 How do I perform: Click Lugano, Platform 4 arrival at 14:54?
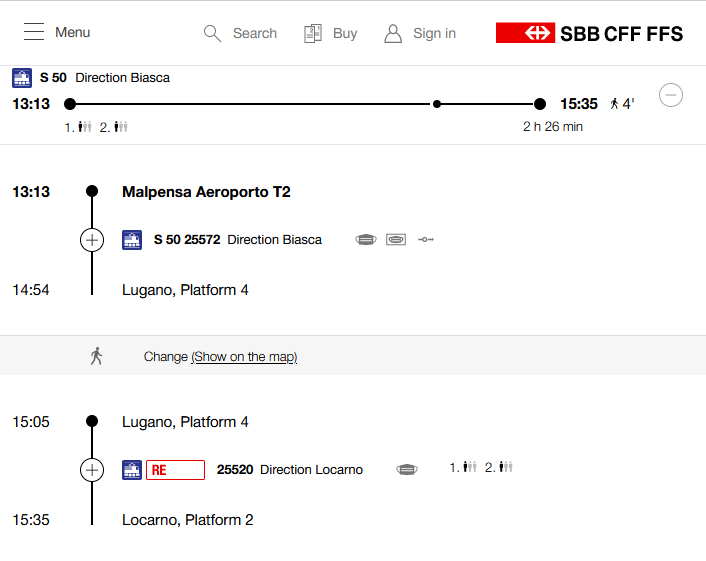click(185, 290)
